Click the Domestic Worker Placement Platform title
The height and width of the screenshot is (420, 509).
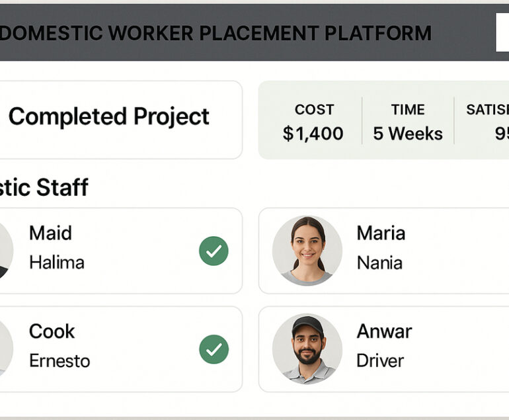[215, 32]
